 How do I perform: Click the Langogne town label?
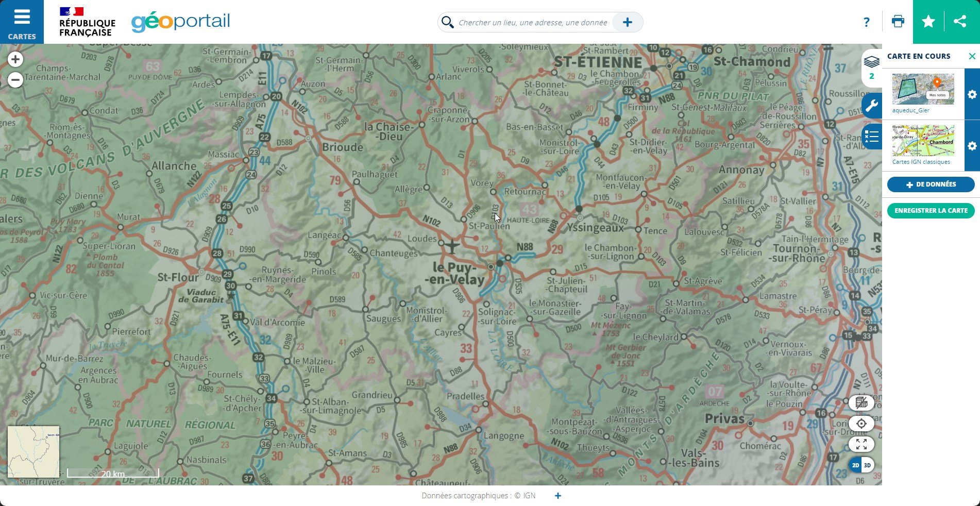(x=503, y=436)
